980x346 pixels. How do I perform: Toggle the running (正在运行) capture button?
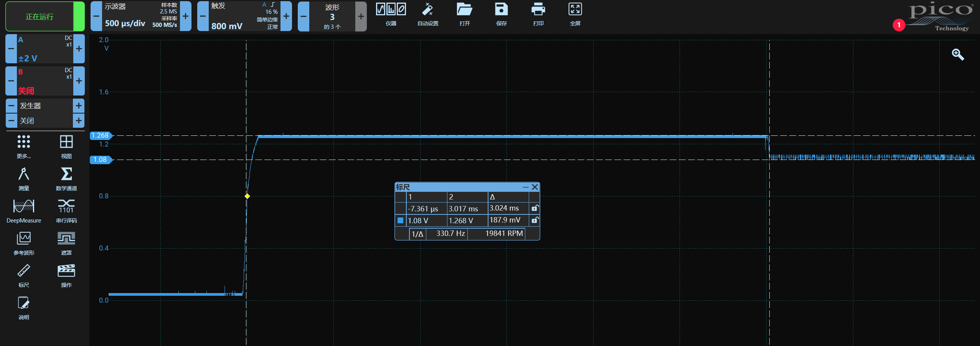40,16
